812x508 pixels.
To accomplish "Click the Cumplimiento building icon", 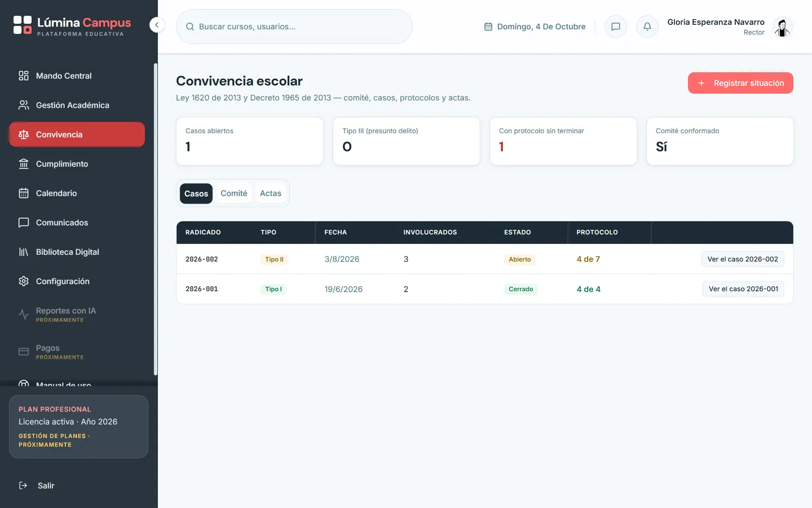I will coord(24,164).
